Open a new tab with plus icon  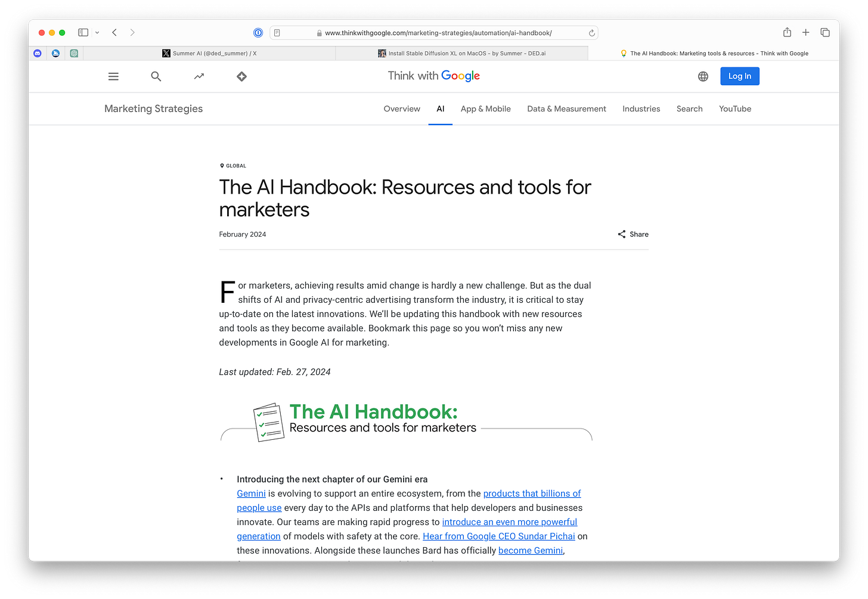(806, 32)
